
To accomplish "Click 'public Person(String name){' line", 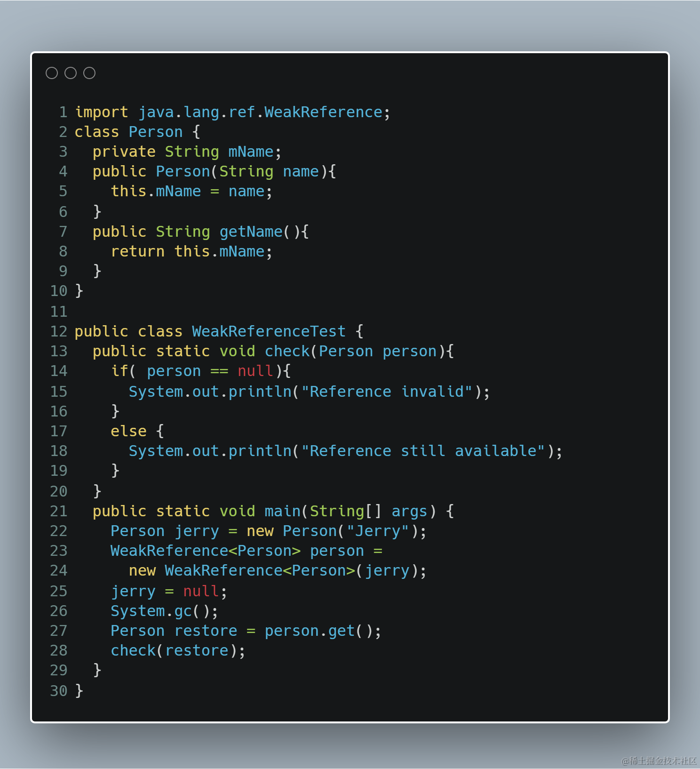I will pos(214,172).
